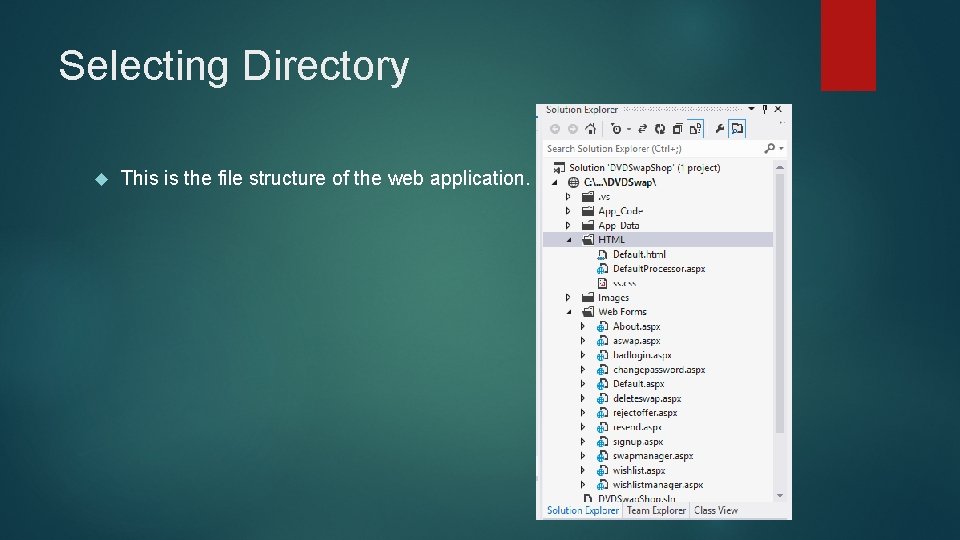Select the deleteswap.aspx file
The width and height of the screenshot is (960, 540).
[x=647, y=399]
